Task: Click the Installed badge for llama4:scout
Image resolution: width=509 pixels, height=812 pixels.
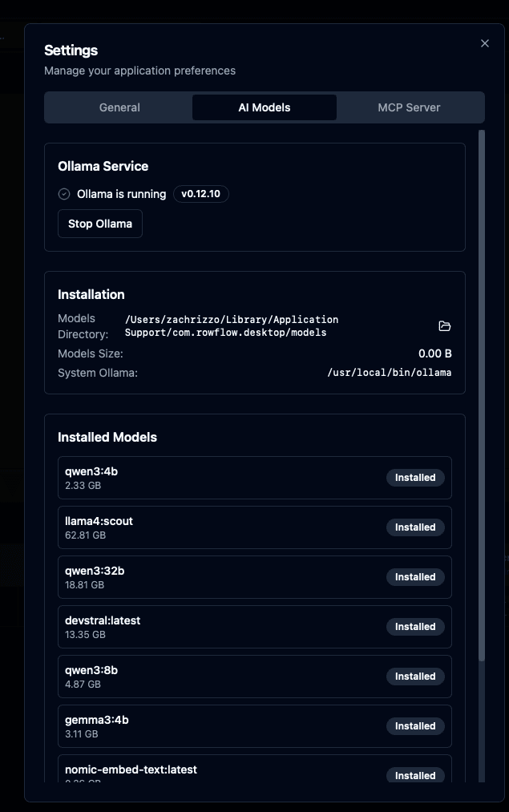Action: tap(415, 527)
